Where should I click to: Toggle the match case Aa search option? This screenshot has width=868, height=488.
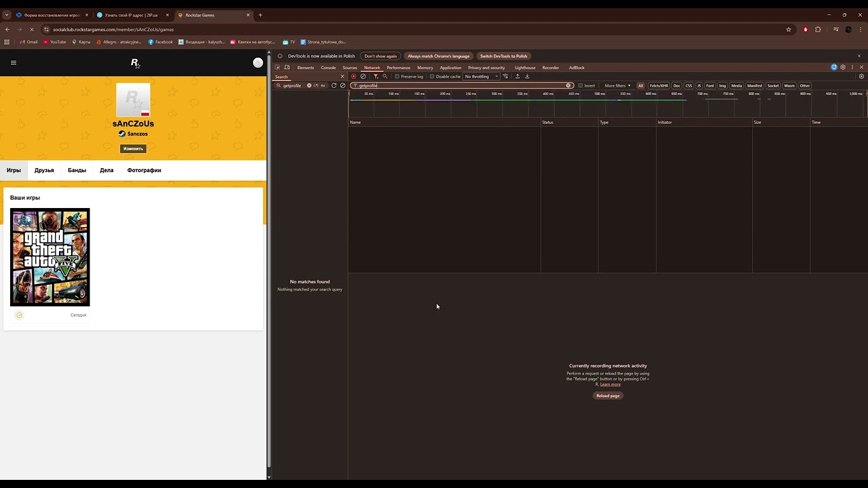point(323,85)
